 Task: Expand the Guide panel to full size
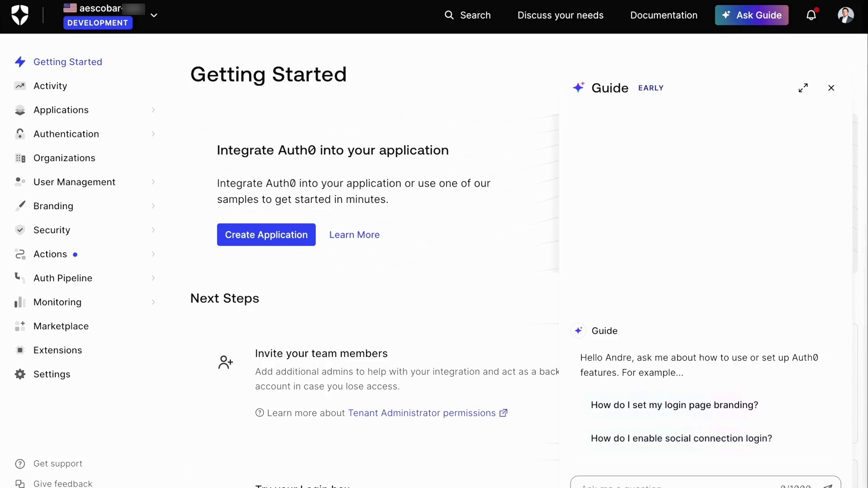[803, 88]
